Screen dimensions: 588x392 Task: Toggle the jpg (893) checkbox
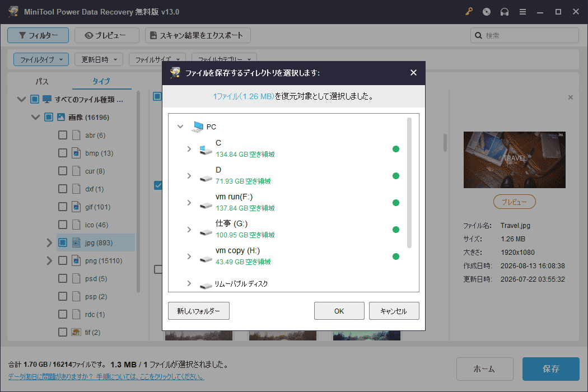pyautogui.click(x=63, y=242)
